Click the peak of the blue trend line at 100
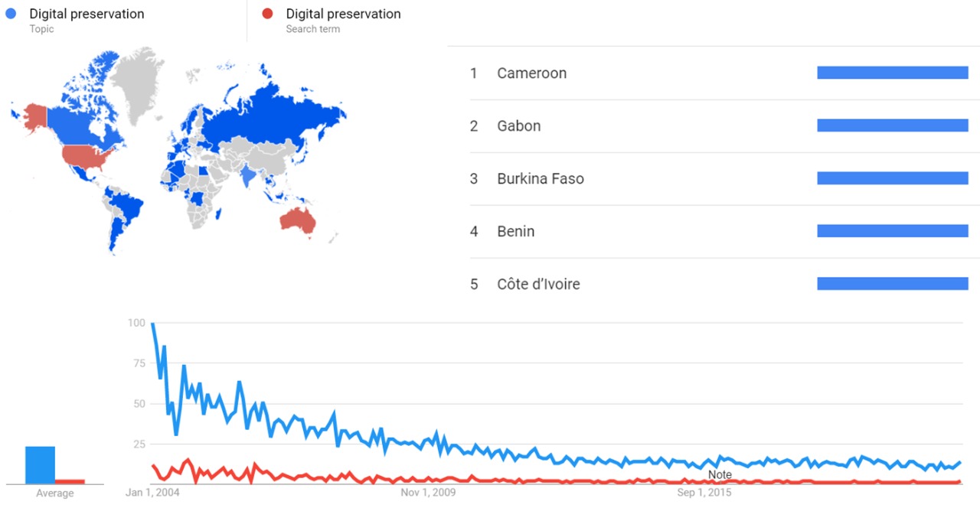This screenshot has height=508, width=980. tap(152, 324)
